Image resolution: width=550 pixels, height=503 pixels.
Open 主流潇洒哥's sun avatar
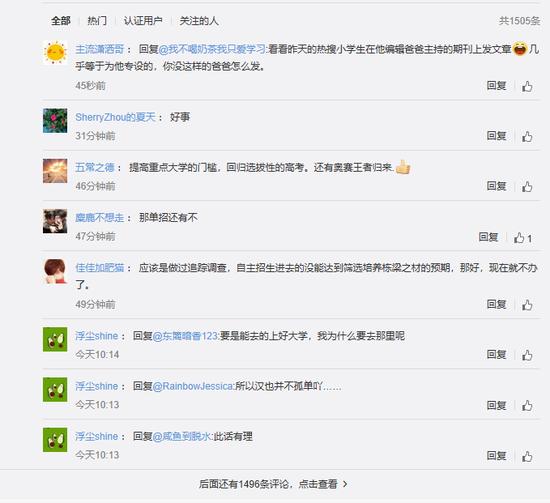click(55, 52)
